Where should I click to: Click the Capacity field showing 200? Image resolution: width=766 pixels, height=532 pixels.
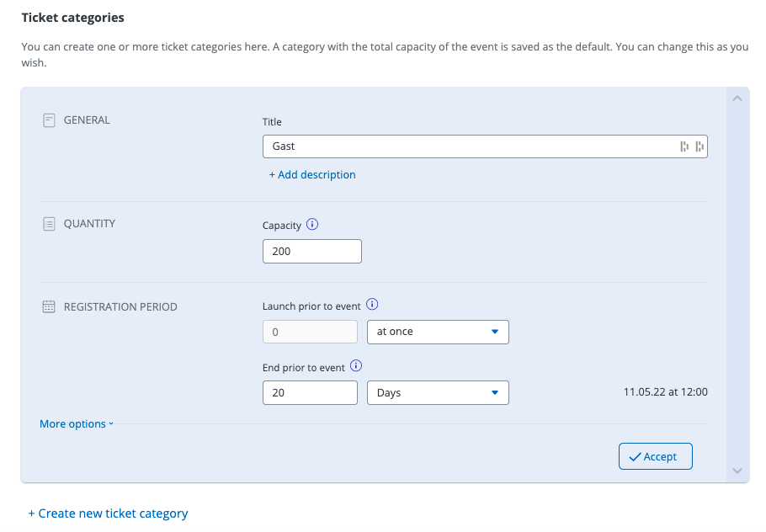tap(311, 252)
